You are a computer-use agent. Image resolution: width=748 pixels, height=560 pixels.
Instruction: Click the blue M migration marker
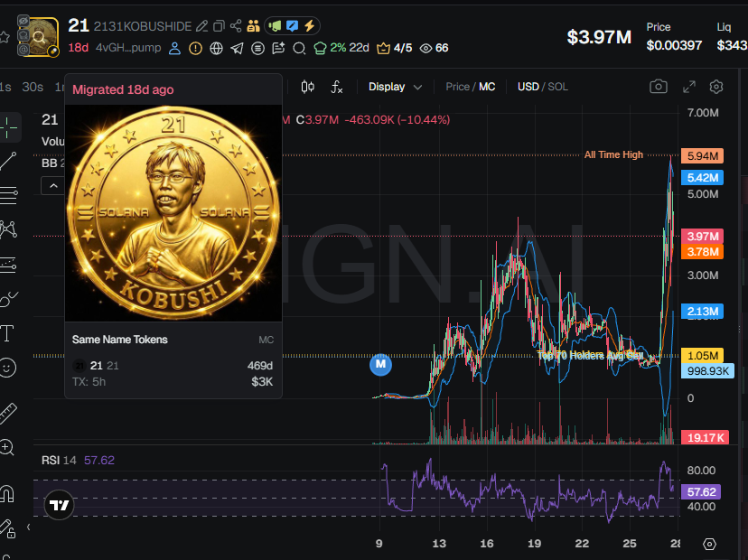coord(380,364)
